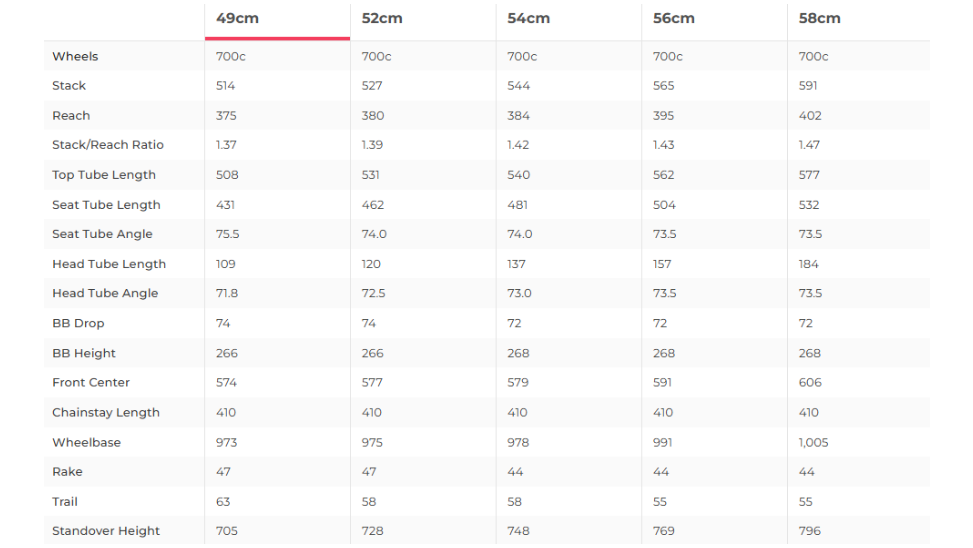Click the Wheels row label
The image size is (973, 548).
click(x=75, y=56)
